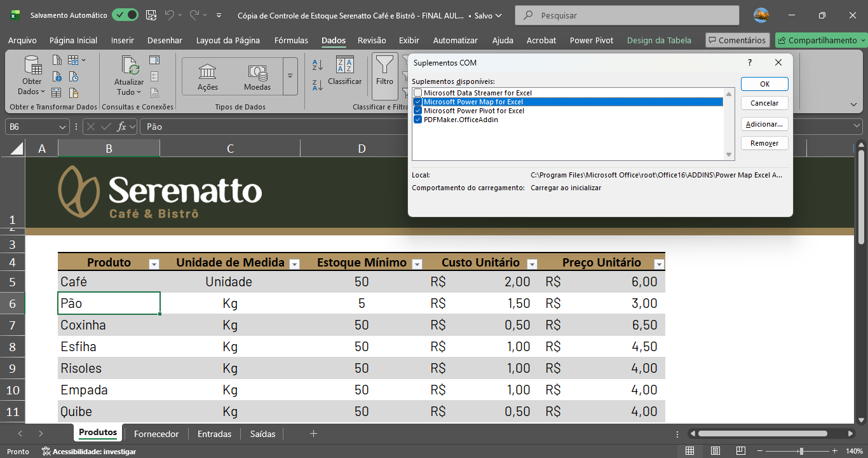Click the zoom out minus button
The height and width of the screenshot is (458, 868).
(761, 451)
